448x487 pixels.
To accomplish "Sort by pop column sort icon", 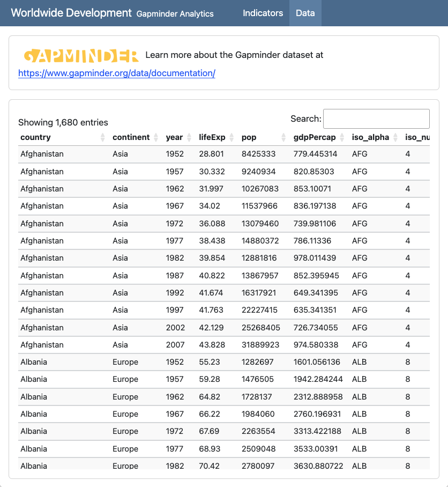I will (x=283, y=138).
